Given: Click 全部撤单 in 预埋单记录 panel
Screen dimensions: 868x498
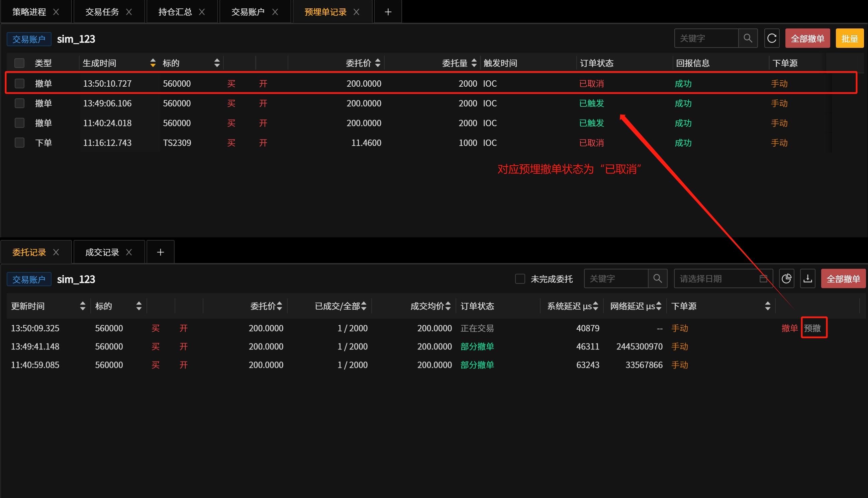Looking at the screenshot, I should 807,38.
